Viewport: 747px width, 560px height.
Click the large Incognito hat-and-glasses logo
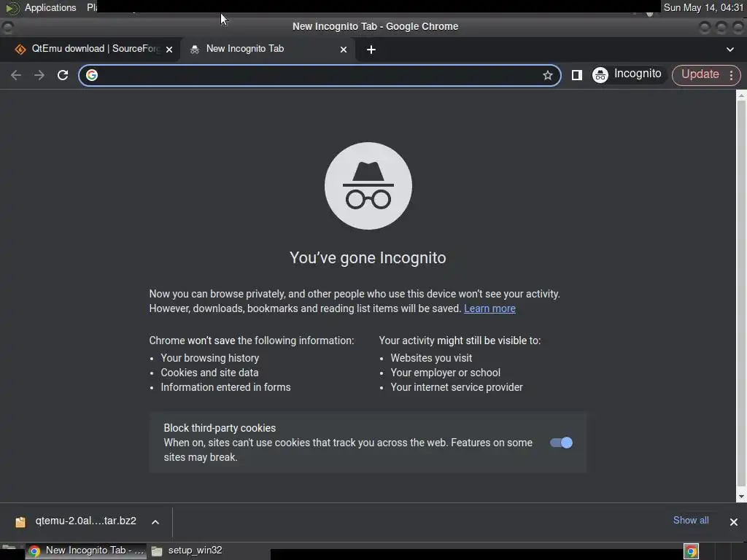pos(368,186)
